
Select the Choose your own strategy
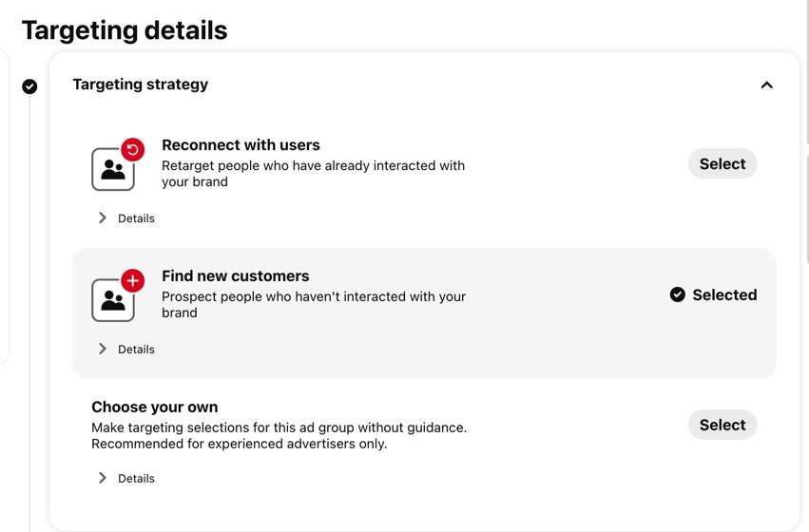point(722,425)
